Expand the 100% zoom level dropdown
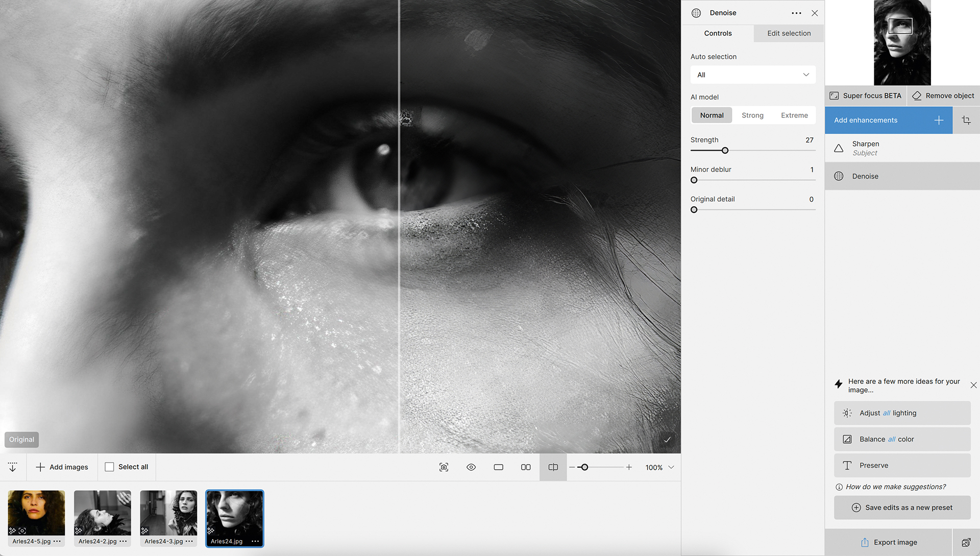Viewport: 980px width, 556px height. click(671, 467)
